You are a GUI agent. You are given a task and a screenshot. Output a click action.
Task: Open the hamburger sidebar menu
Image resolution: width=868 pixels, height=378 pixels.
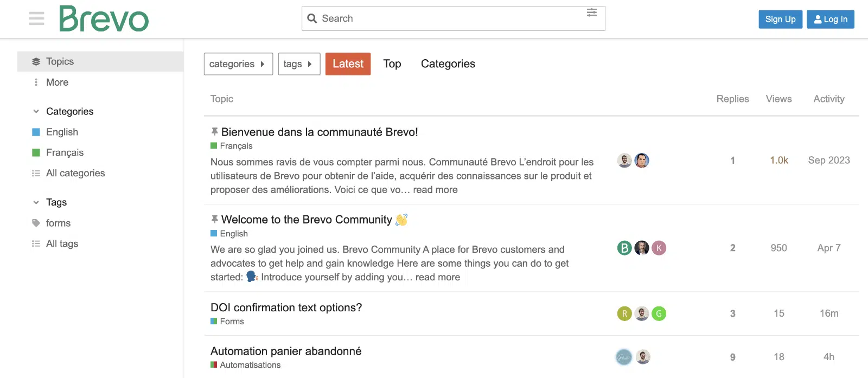(37, 19)
